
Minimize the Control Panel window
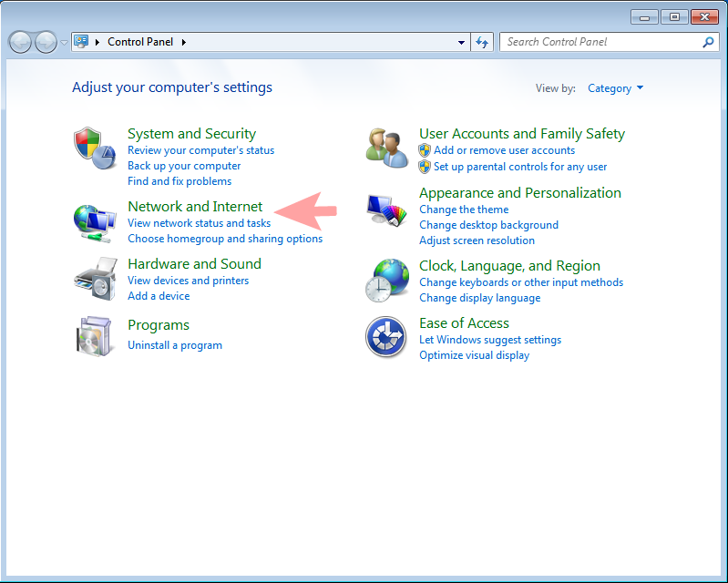[x=644, y=17]
